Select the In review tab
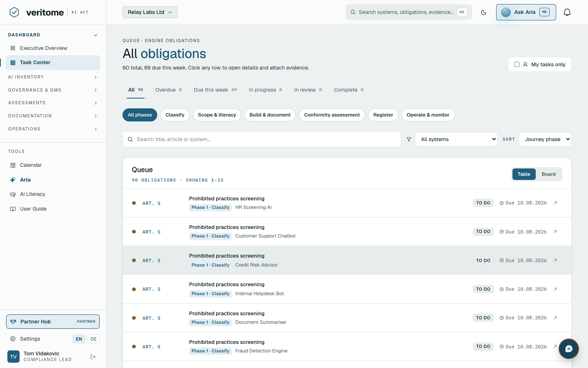Image resolution: width=588 pixels, height=368 pixels. (308, 90)
